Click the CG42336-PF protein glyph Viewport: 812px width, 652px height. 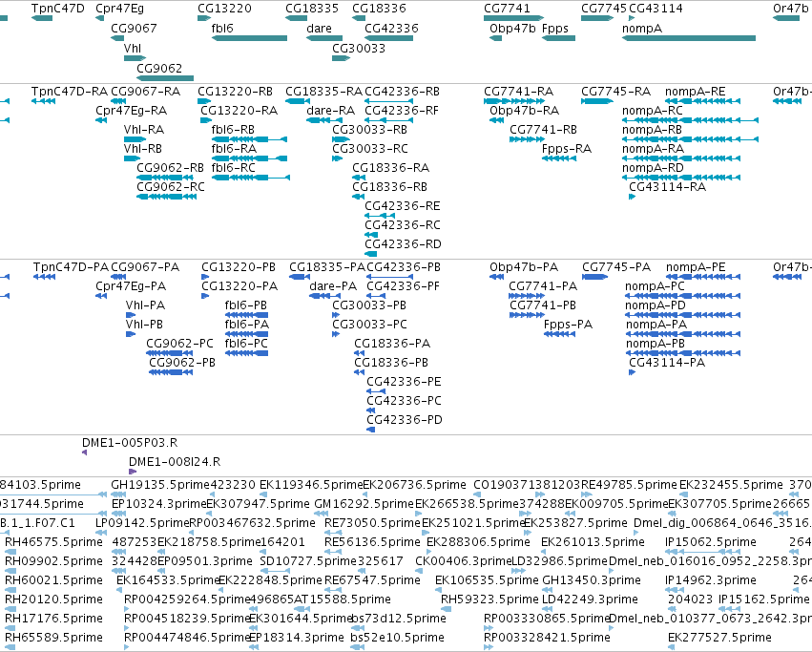pos(376,296)
